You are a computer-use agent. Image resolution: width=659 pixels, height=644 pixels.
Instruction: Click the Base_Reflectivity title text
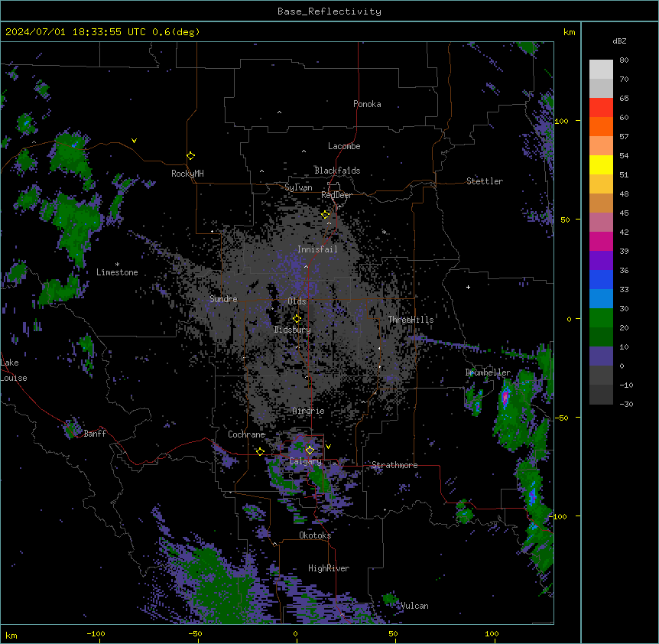pyautogui.click(x=329, y=11)
